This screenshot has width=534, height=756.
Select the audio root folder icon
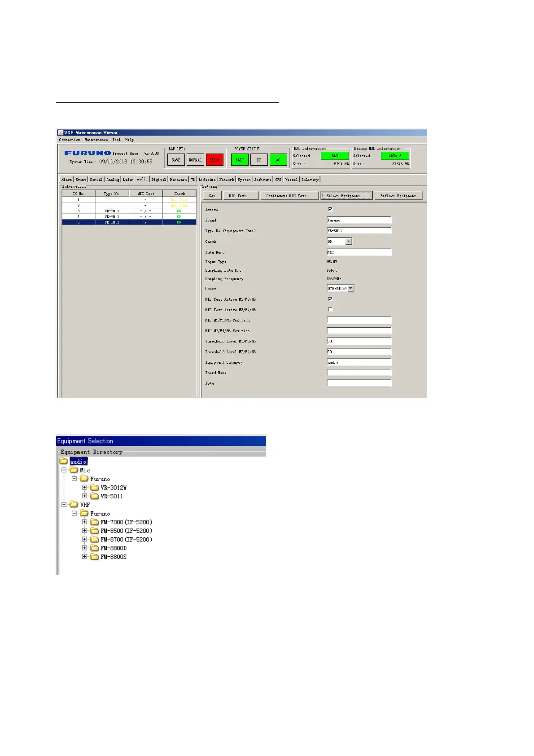pos(64,461)
